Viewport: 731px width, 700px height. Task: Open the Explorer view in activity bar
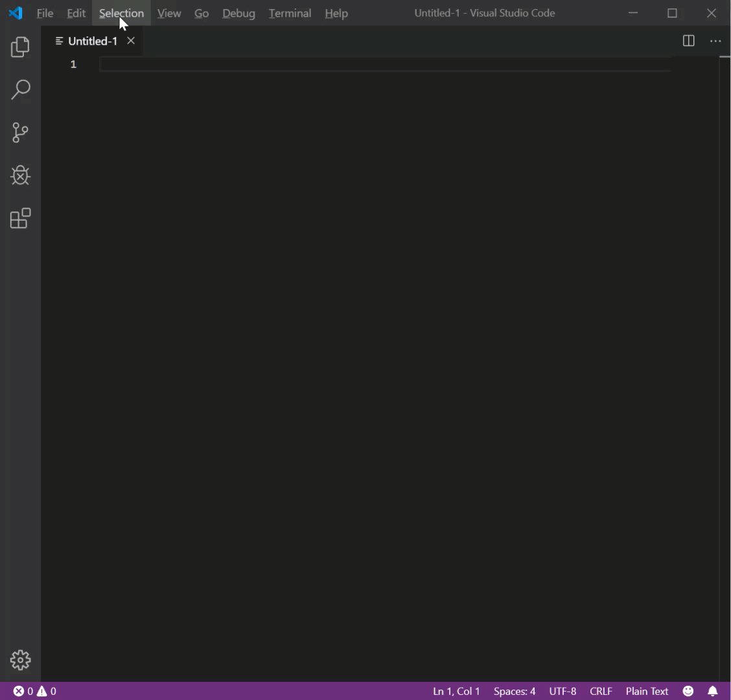(x=20, y=47)
